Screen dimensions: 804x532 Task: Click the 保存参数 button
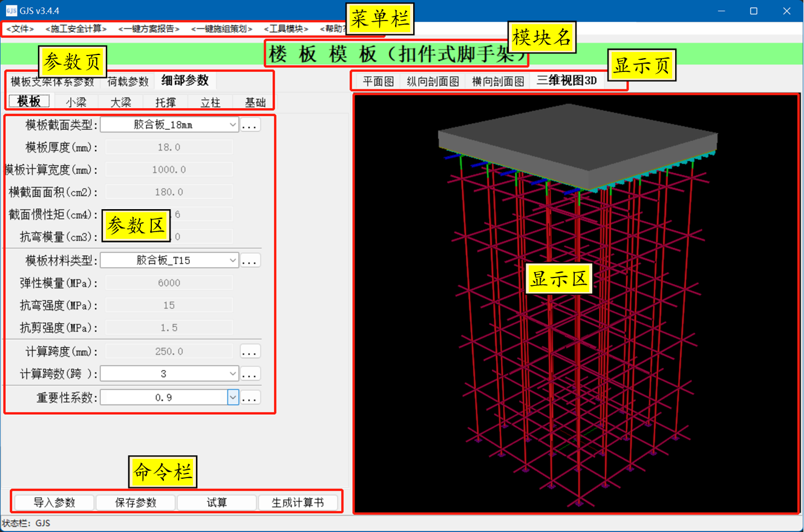(x=136, y=502)
